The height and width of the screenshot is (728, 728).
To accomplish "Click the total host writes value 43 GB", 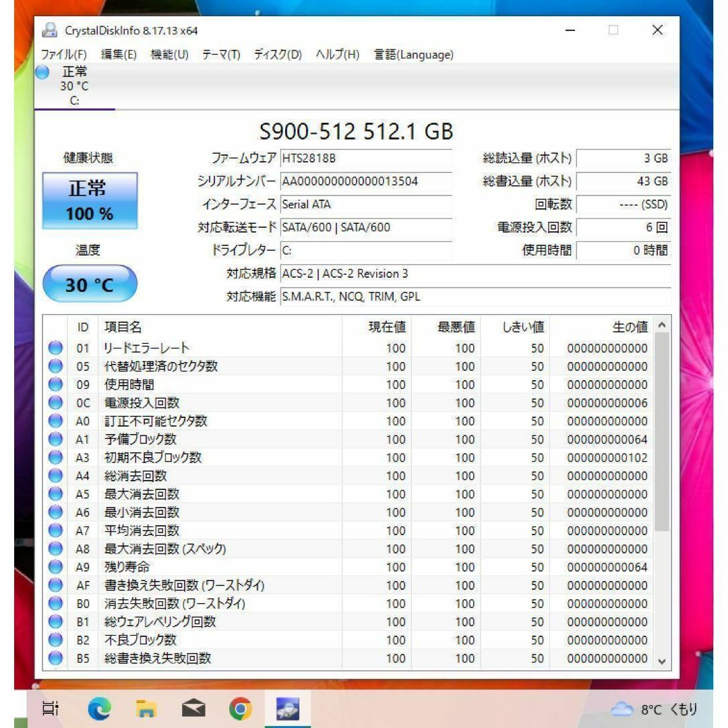I will [624, 181].
